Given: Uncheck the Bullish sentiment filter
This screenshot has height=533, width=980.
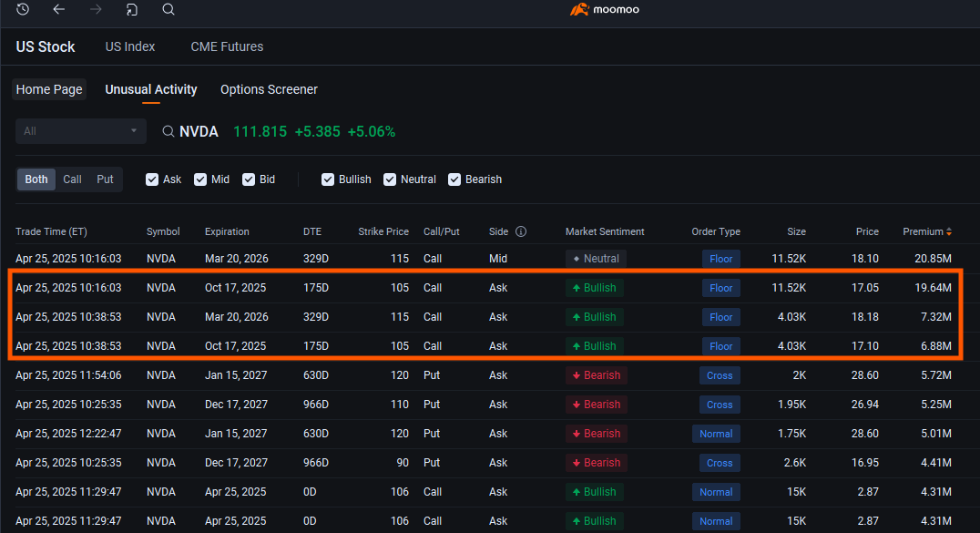Looking at the screenshot, I should 328,179.
